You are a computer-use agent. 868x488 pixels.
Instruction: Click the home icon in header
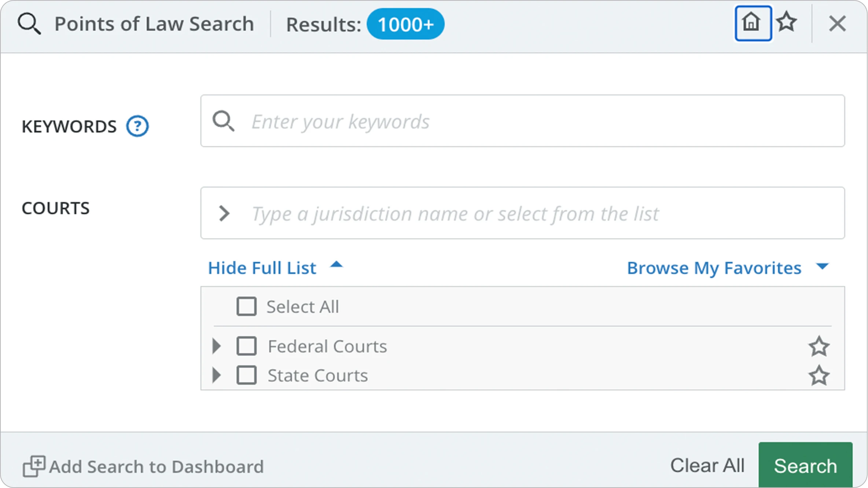[x=753, y=23]
